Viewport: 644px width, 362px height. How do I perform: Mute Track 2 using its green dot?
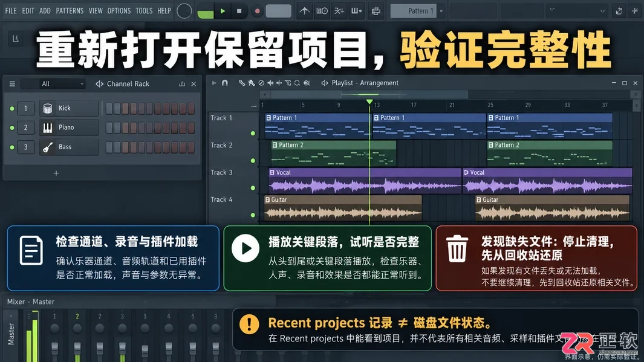[253, 161]
